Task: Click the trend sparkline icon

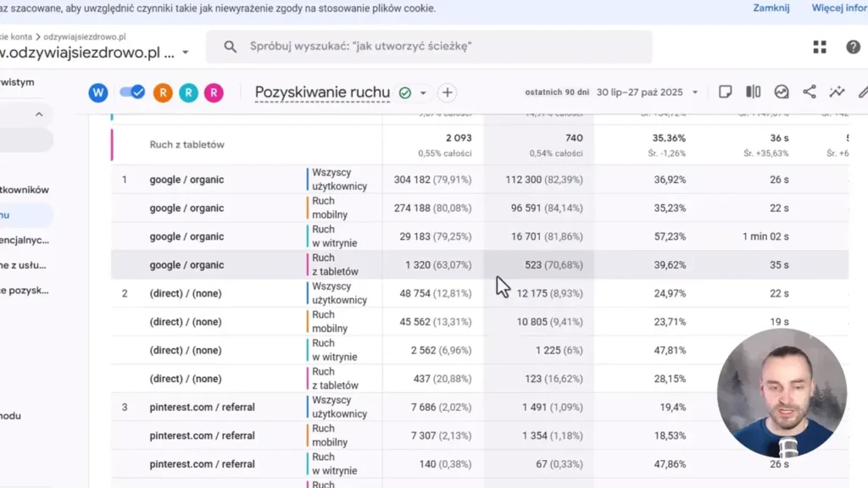Action: [x=837, y=91]
